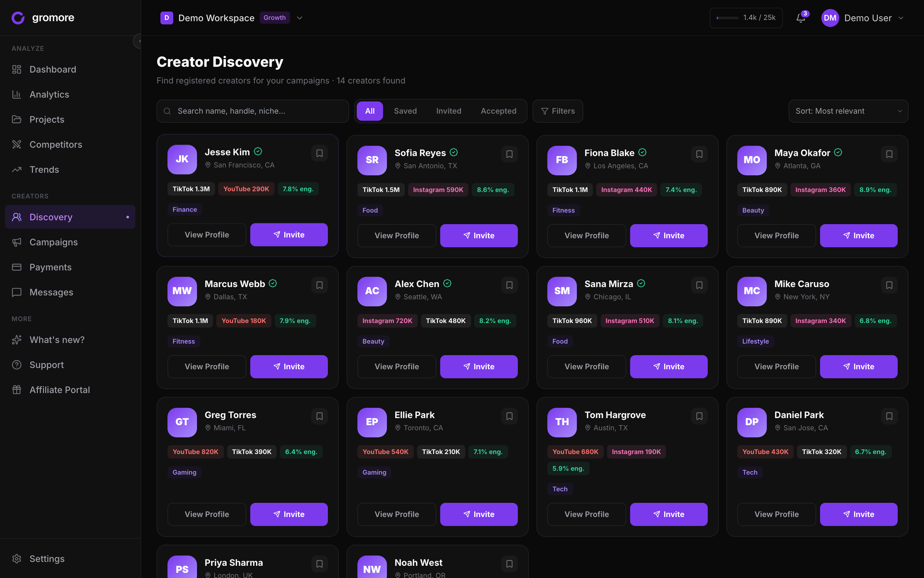Open the Projects section
The height and width of the screenshot is (578, 924).
tap(70, 119)
